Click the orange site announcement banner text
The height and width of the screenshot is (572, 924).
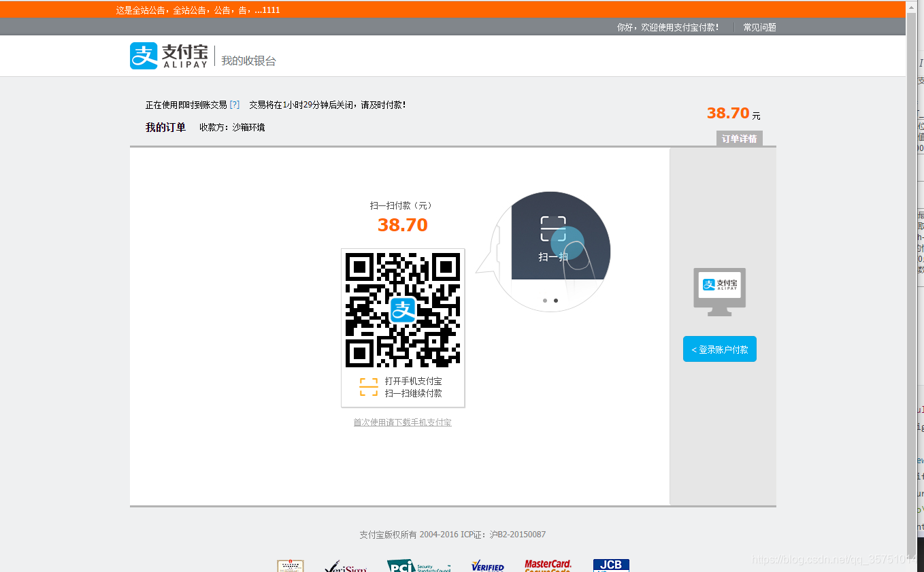click(198, 10)
